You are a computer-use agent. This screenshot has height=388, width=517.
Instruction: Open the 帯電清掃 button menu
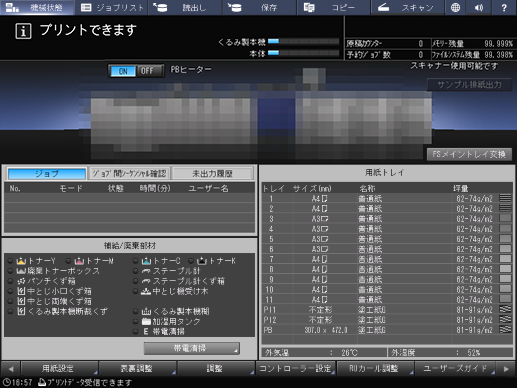pyautogui.click(x=191, y=348)
